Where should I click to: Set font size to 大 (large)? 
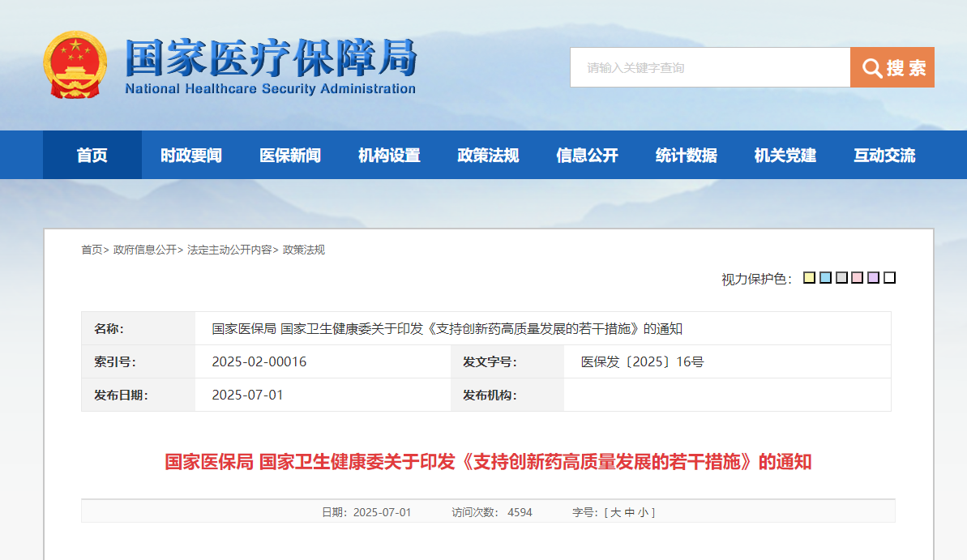[x=615, y=512]
